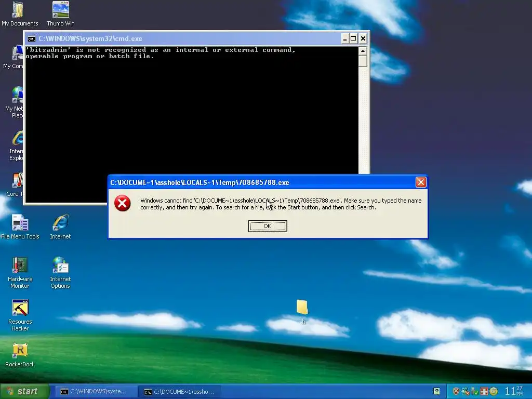Viewport: 532px width, 399px height.
Task: Maximize the cmd.exe window
Action: pos(353,38)
